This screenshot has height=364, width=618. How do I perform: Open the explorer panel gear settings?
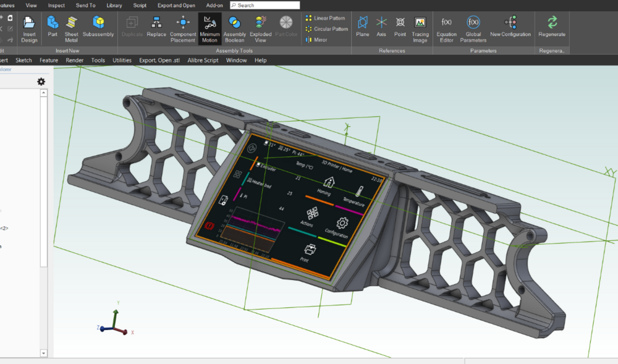tap(41, 82)
